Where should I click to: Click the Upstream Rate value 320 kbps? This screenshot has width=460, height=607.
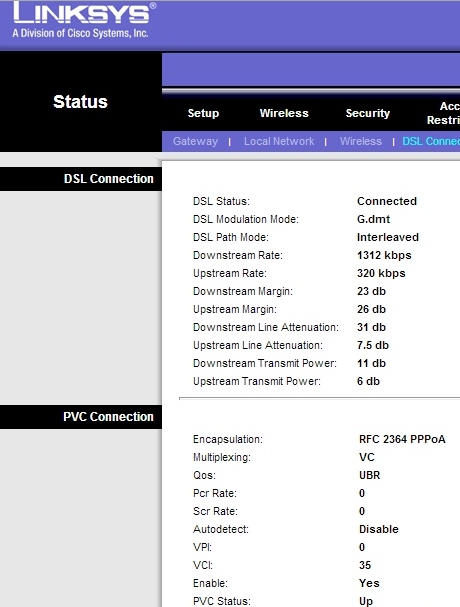pyautogui.click(x=381, y=273)
